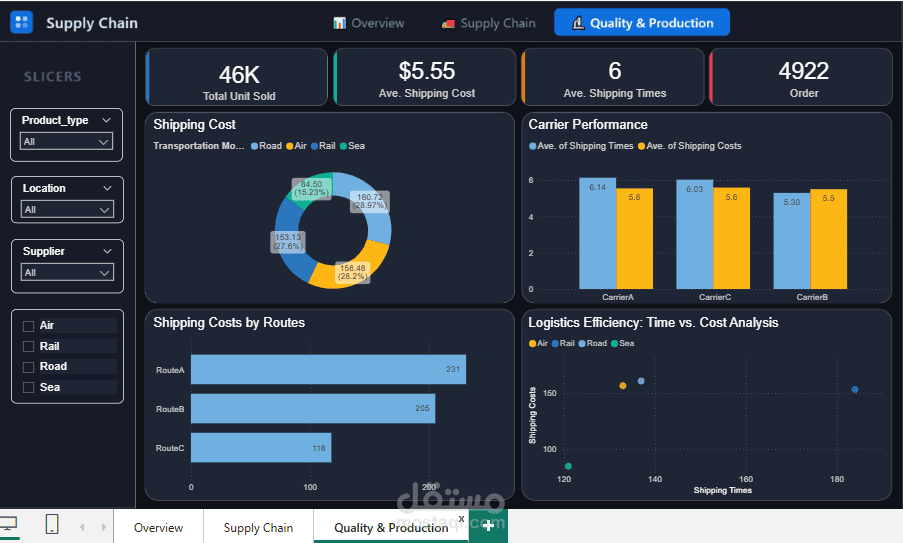Click Sea legend marker in Shipping Cost

coord(343,146)
